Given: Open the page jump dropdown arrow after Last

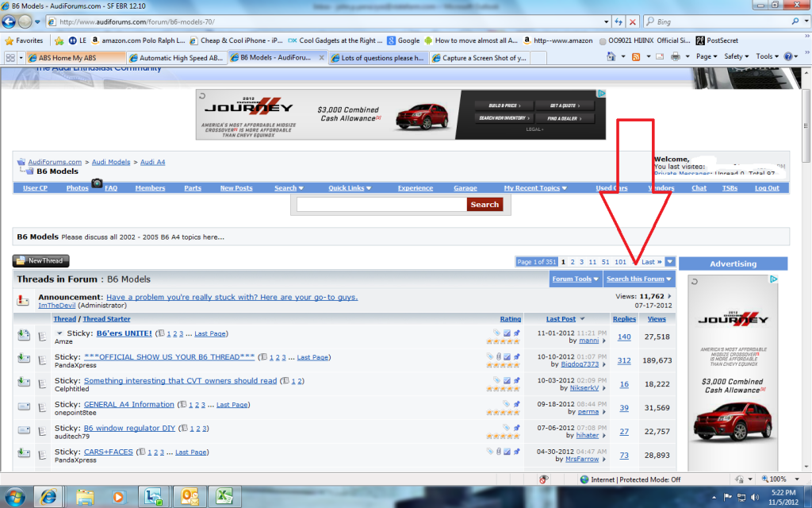Looking at the screenshot, I should pyautogui.click(x=670, y=262).
